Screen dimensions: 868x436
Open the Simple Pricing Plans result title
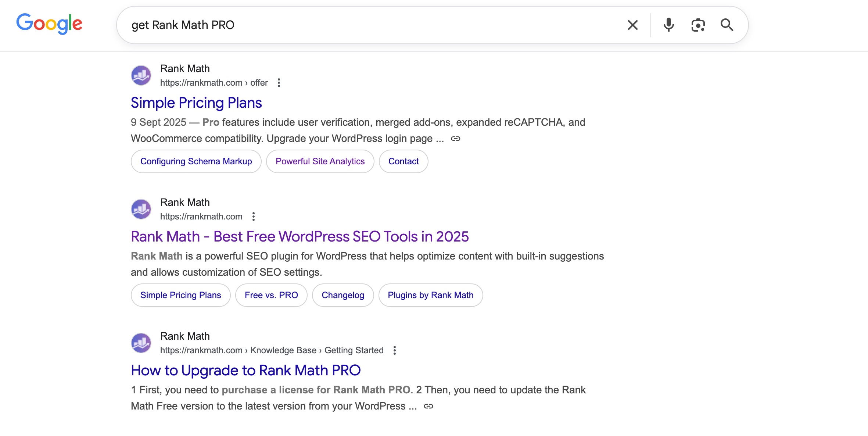[x=196, y=103]
